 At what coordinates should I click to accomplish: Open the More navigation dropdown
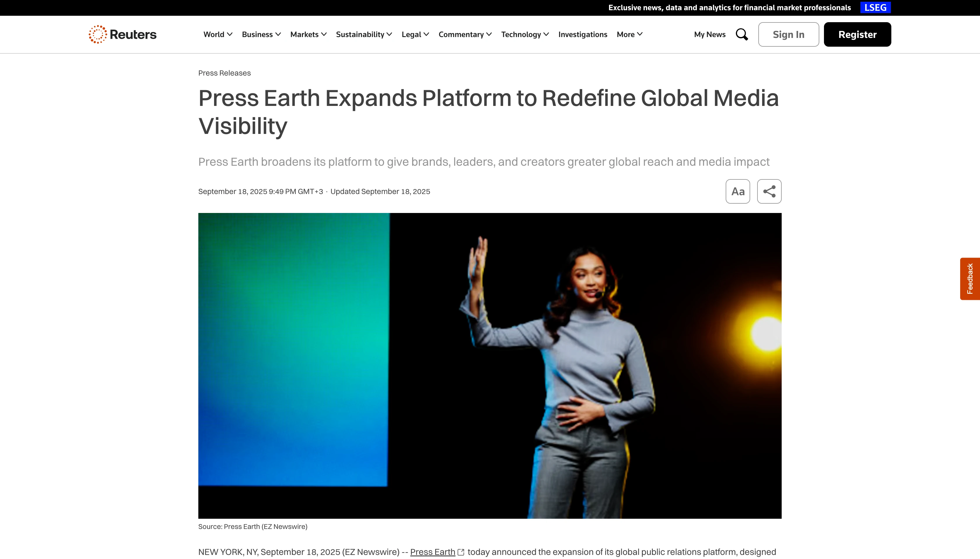(x=629, y=34)
